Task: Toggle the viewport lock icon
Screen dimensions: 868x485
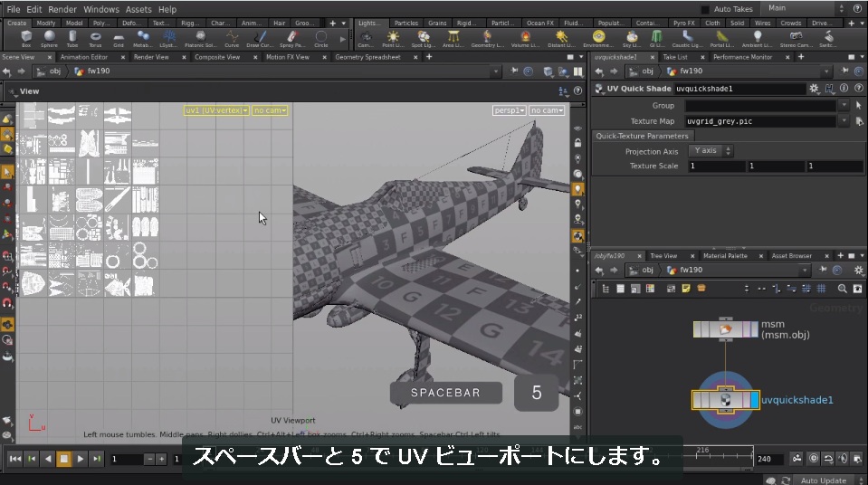Action: click(578, 143)
